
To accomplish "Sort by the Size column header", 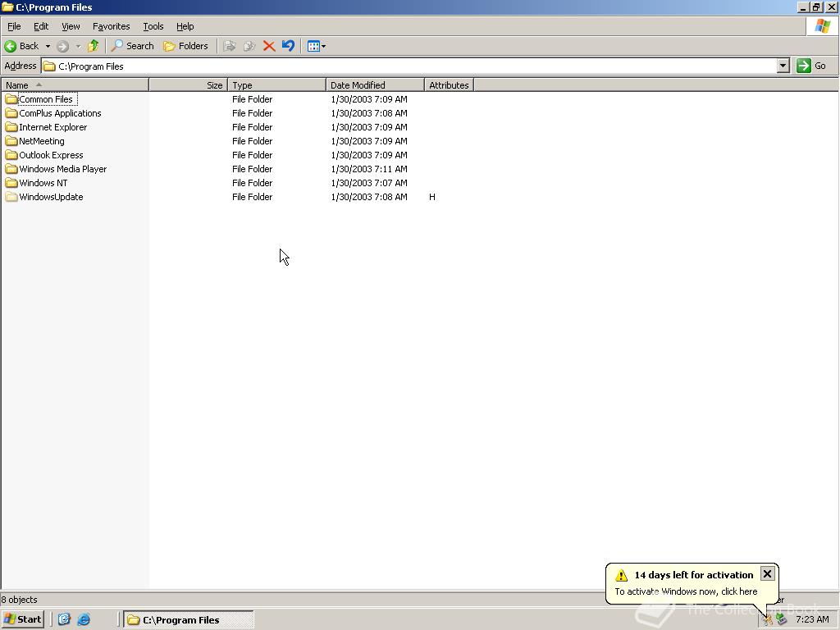I will click(x=188, y=85).
